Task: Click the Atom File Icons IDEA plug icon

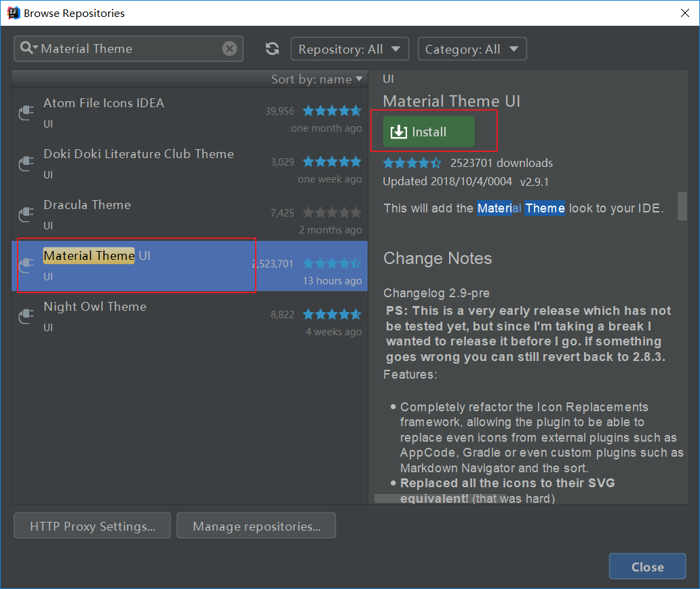Action: [26, 113]
